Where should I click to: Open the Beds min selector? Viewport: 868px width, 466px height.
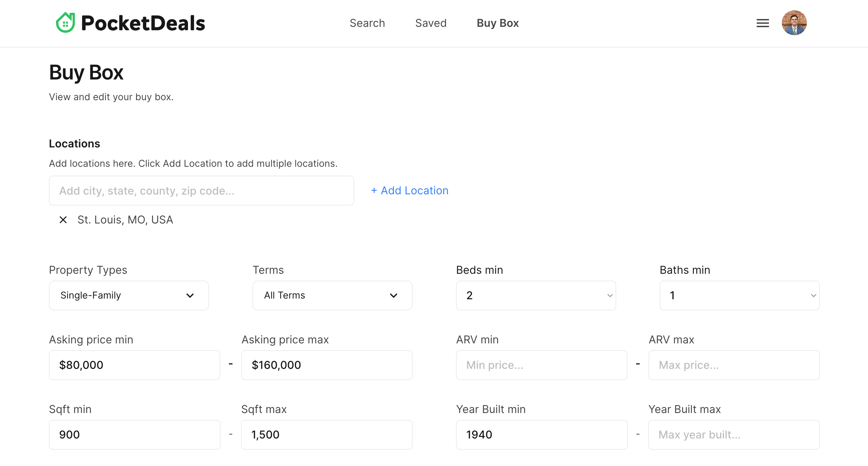(536, 295)
